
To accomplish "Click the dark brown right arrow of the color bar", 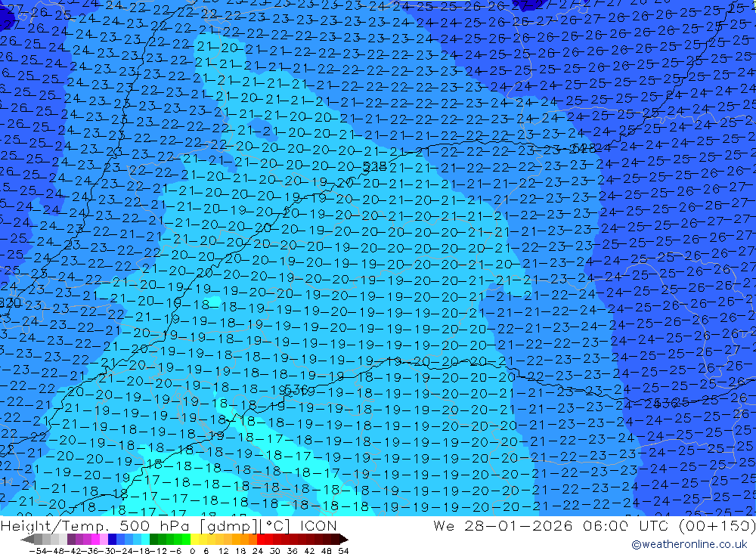I will click(344, 540).
